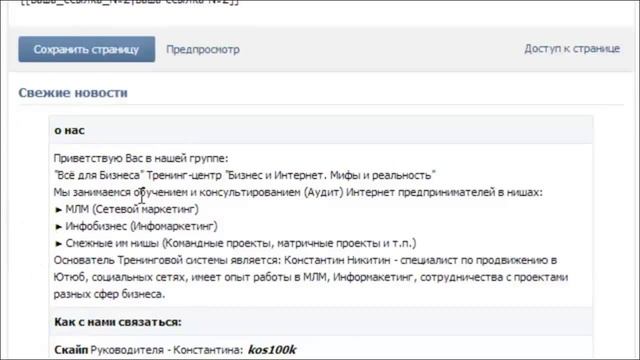
Task: Click the Skype name kos100k
Action: click(x=272, y=350)
